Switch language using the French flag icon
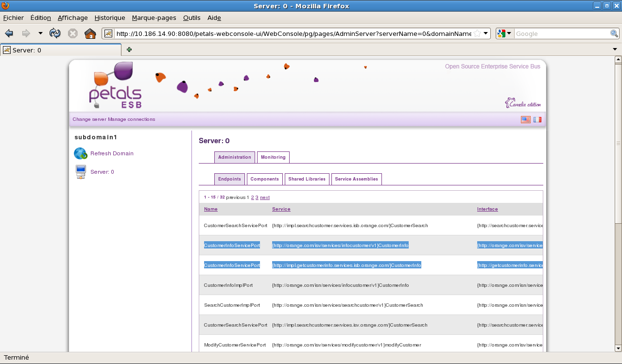Screen dimensions: 622x364 tap(537, 119)
